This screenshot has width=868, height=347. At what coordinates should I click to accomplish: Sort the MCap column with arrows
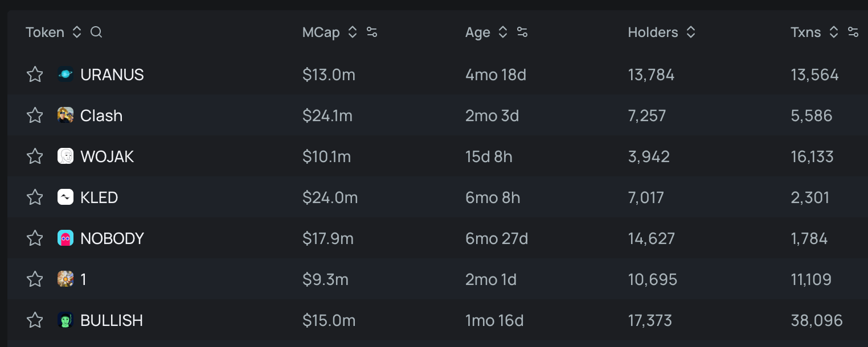353,32
